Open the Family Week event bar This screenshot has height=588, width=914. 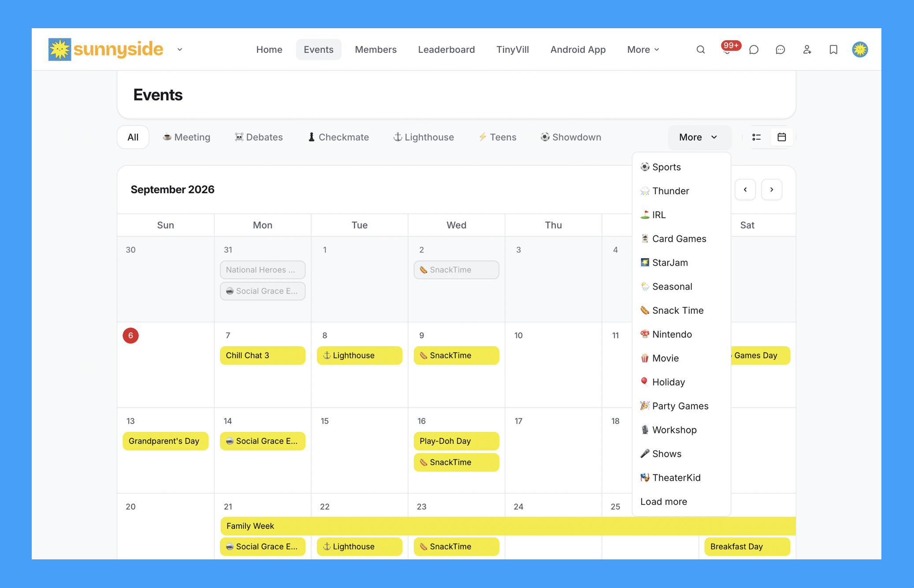[x=508, y=526]
